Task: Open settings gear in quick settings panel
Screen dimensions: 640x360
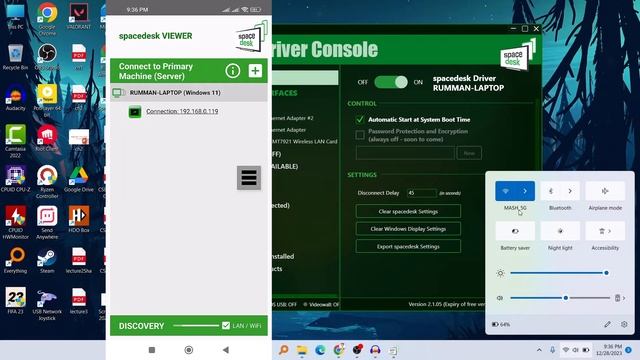Action: (624, 324)
